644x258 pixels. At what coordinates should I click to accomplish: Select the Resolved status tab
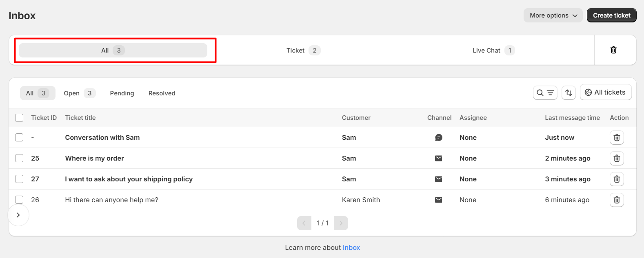162,93
